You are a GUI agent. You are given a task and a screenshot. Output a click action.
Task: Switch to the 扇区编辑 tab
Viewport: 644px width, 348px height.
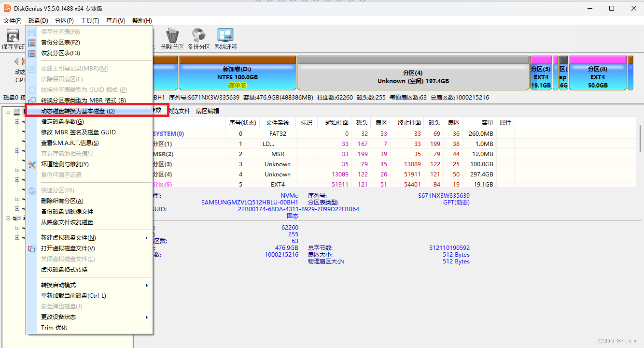pos(207,111)
